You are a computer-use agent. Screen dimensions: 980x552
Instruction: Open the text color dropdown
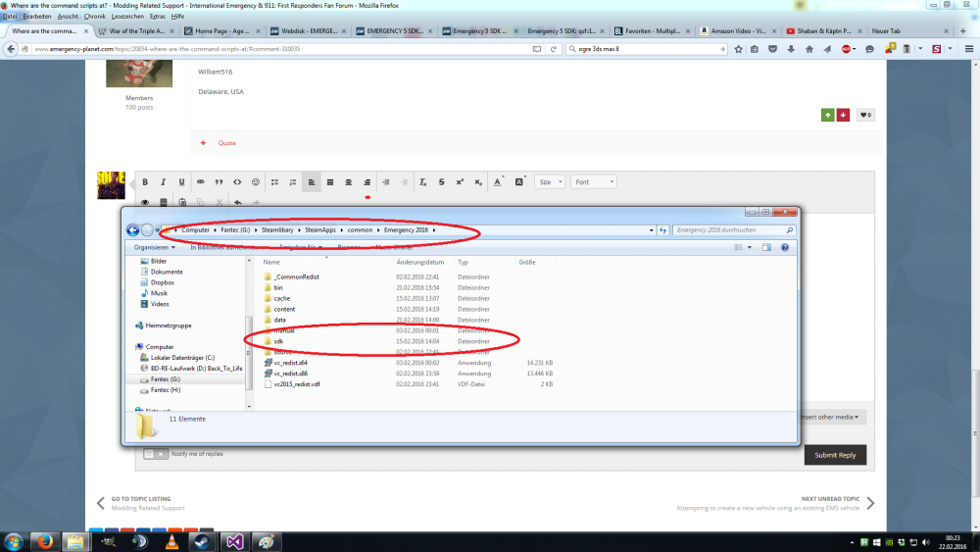[x=498, y=182]
